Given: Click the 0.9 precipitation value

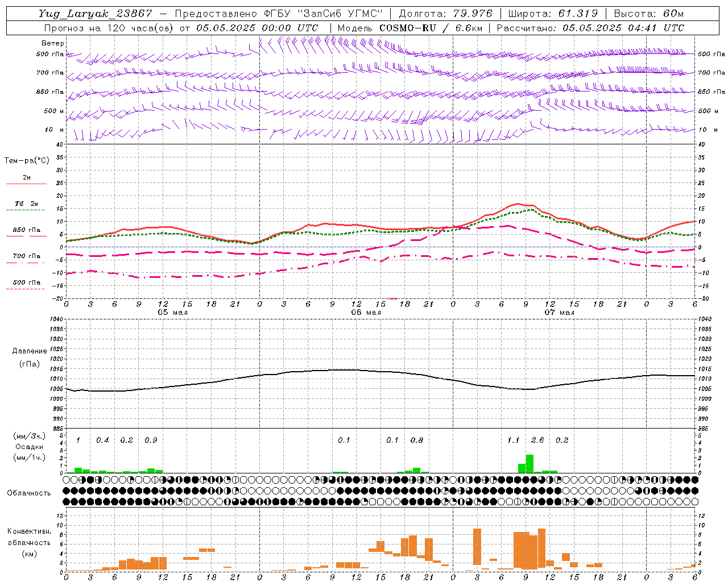Looking at the screenshot, I should click(x=151, y=440).
